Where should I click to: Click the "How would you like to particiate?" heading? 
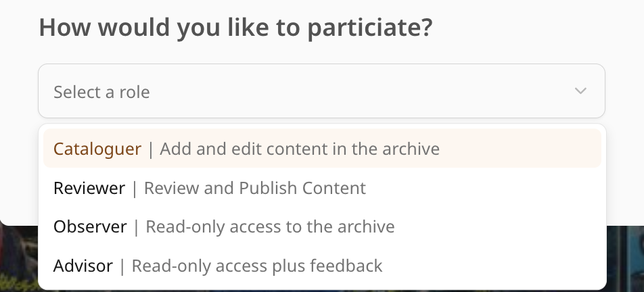(x=235, y=28)
